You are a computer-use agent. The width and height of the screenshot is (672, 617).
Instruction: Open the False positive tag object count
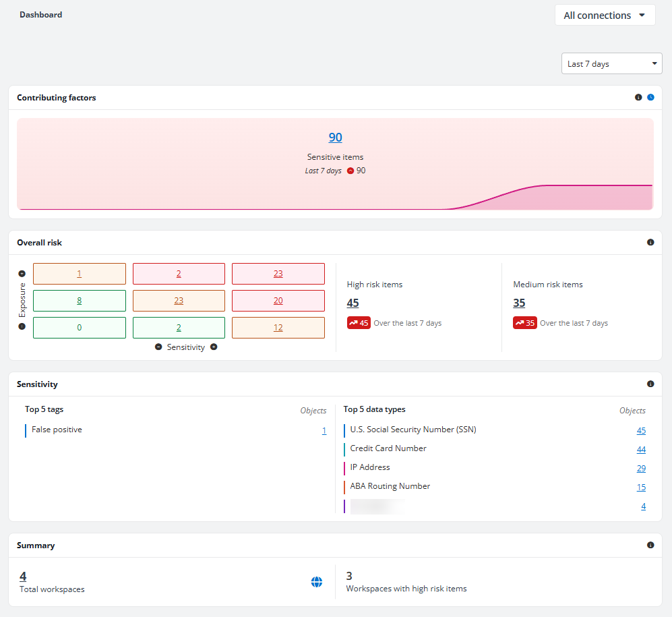(x=324, y=430)
